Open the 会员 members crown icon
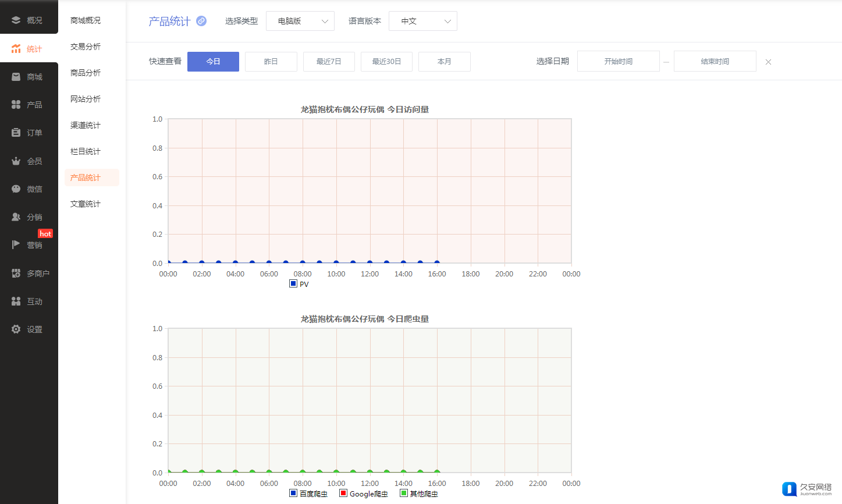 [x=16, y=161]
